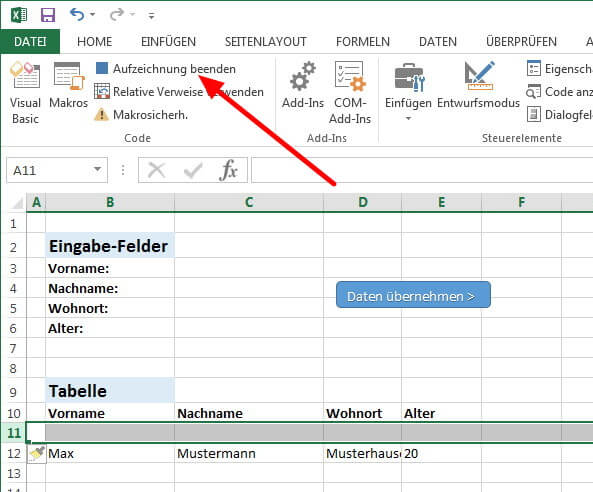Open Makrosicherheit warning settings

141,115
